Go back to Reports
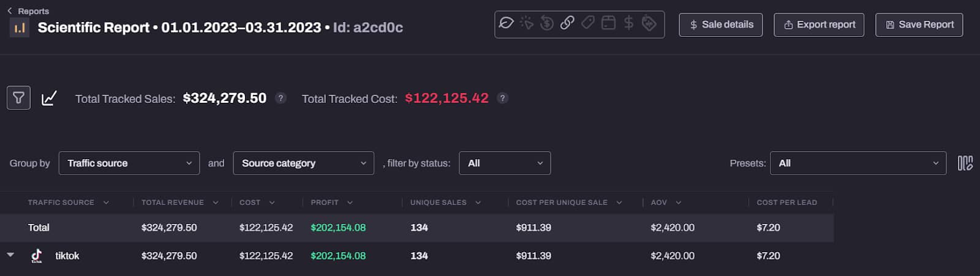Image resolution: width=980 pixels, height=276 pixels. click(28, 11)
